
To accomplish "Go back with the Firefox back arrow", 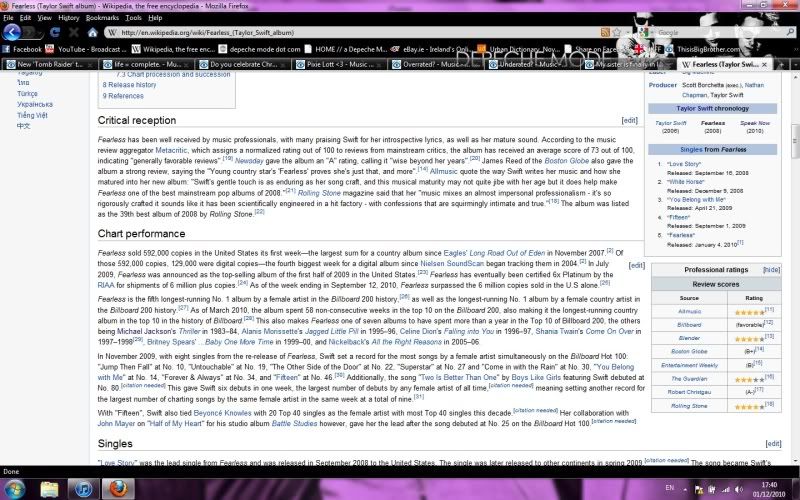I will coord(12,32).
